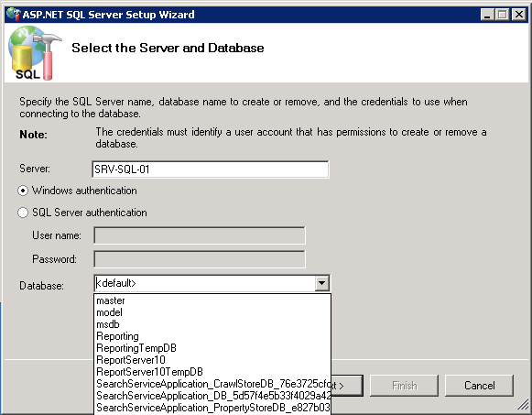Choose msdb database entry
The height and width of the screenshot is (415, 532).
pyautogui.click(x=212, y=324)
